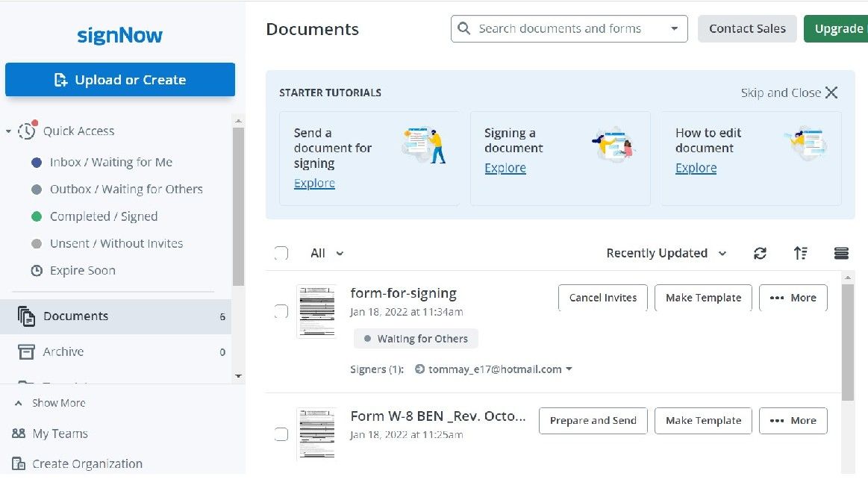Refresh the documents list
The image size is (868, 488).
point(760,253)
